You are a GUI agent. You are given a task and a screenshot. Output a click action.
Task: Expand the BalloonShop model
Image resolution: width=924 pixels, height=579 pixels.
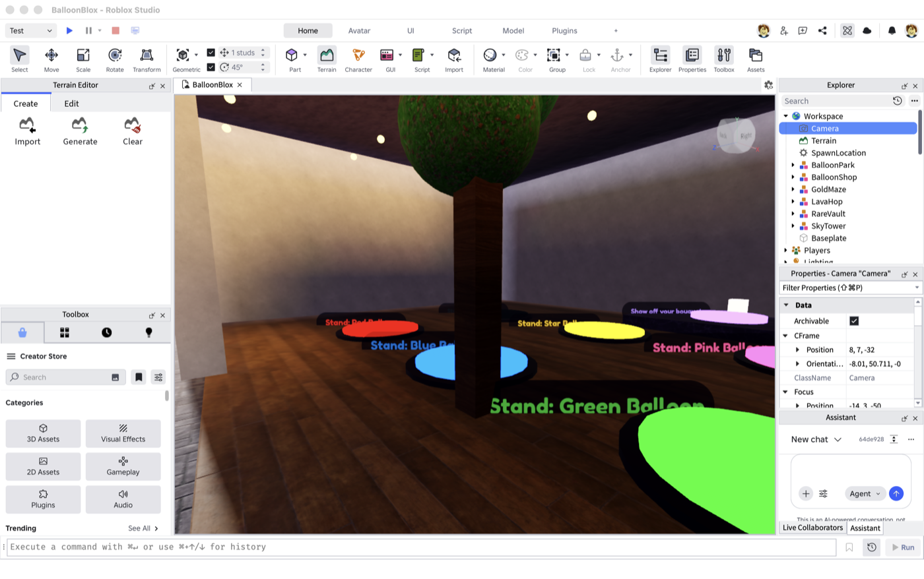click(793, 177)
